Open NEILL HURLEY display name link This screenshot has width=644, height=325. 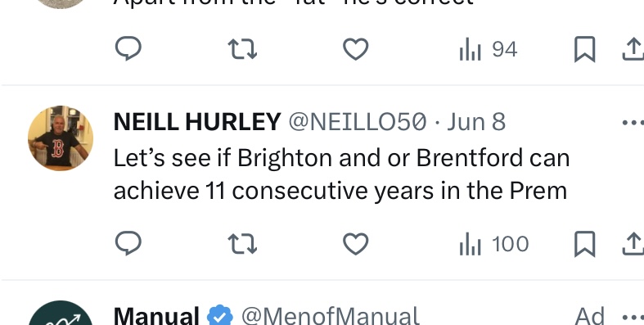pyautogui.click(x=197, y=123)
